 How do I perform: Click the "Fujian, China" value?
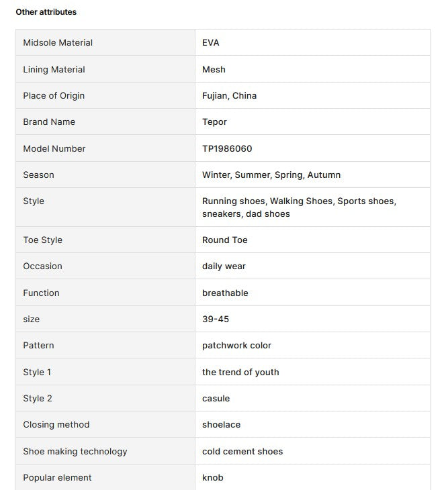coord(229,95)
